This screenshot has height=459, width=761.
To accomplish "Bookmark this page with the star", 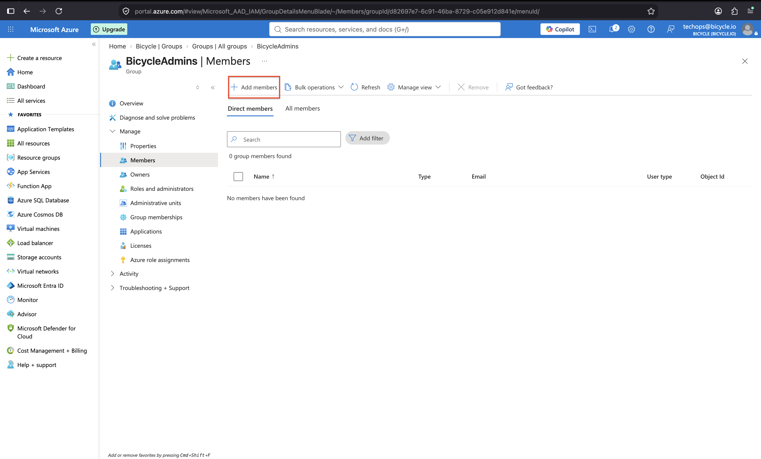I will tap(651, 11).
